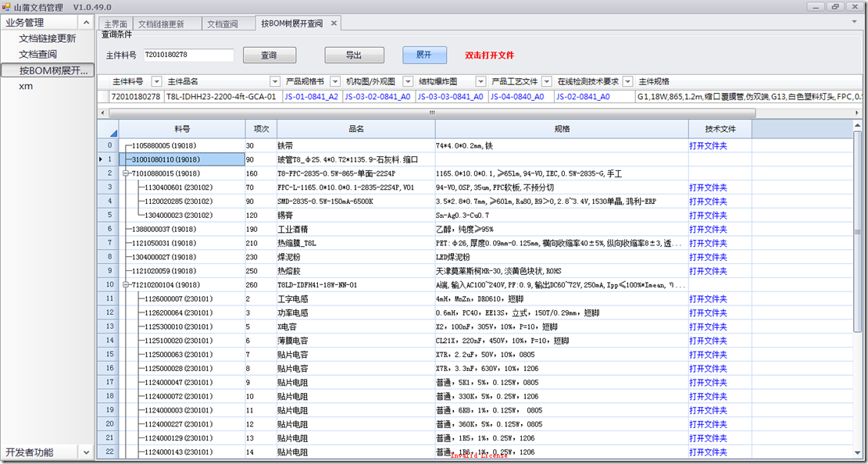Screen dimensions: 868x464
Task: Open the 主件品名 column filter dropdown
Action: tap(274, 82)
